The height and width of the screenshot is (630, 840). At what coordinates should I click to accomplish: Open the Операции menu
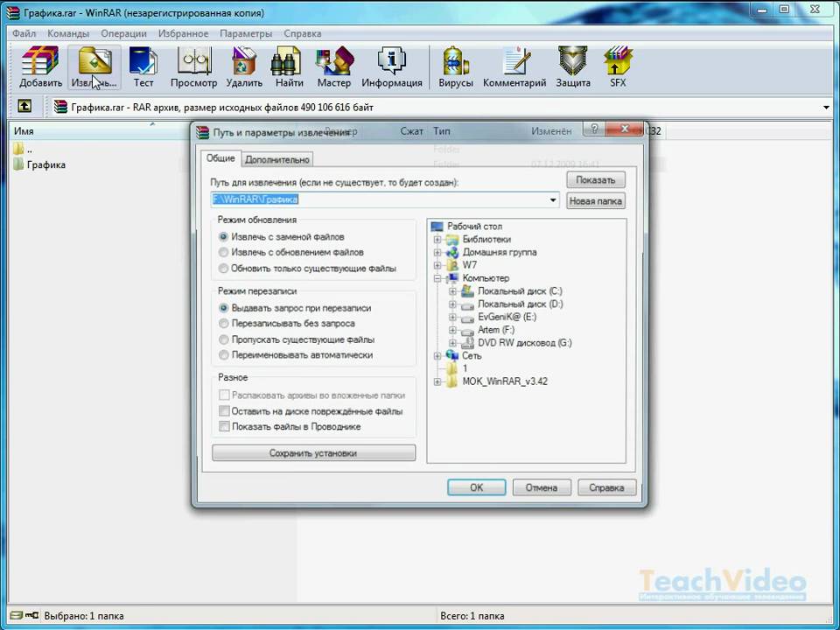tap(123, 33)
